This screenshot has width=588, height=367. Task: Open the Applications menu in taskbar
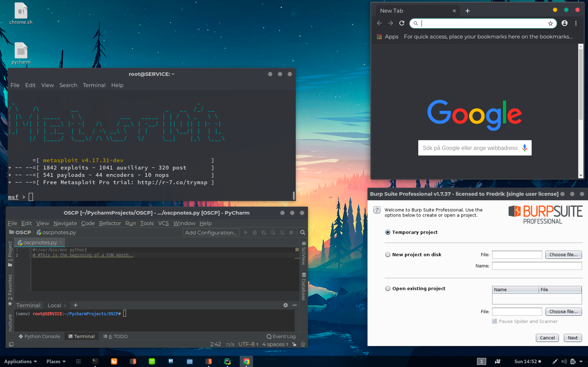(20, 361)
